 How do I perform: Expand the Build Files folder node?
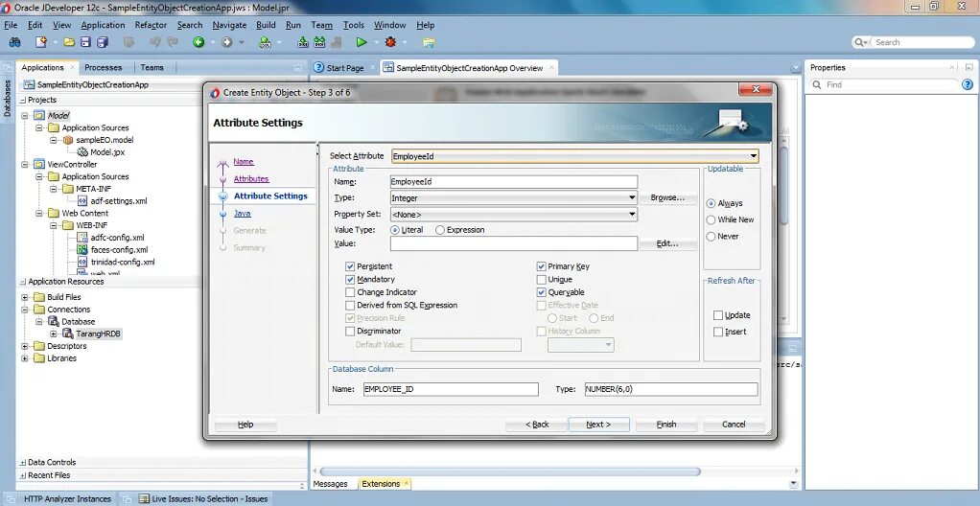click(25, 297)
